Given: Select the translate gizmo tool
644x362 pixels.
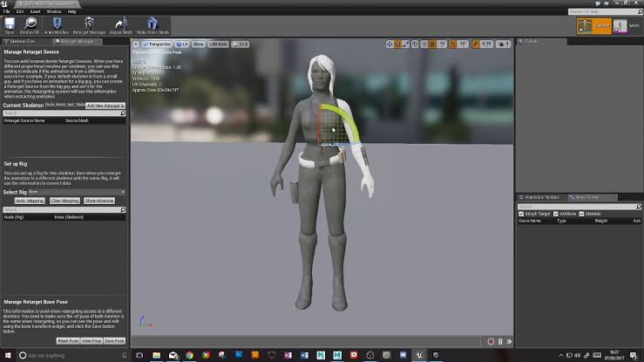Looking at the screenshot, I should [390, 44].
